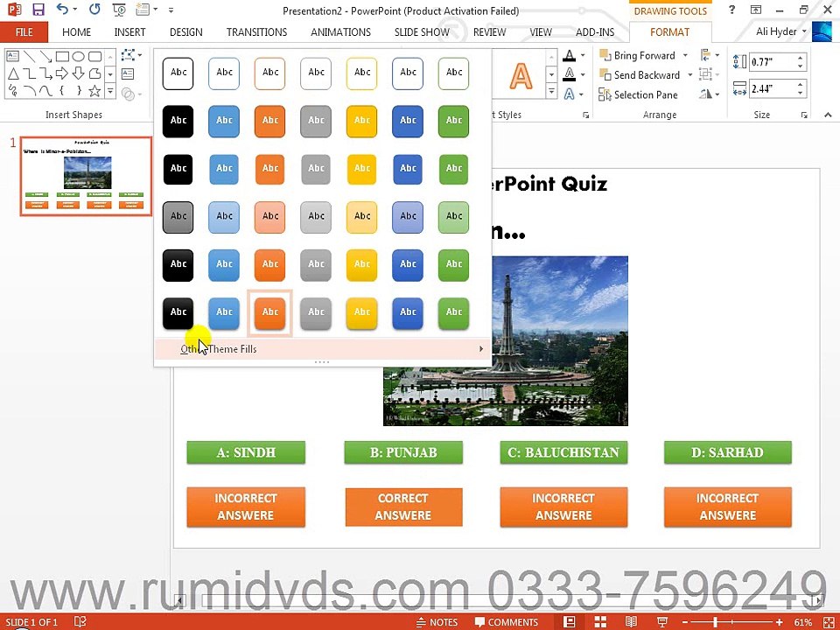Open Ribbon Display Options icon
The width and height of the screenshot is (840, 630).
click(756, 10)
